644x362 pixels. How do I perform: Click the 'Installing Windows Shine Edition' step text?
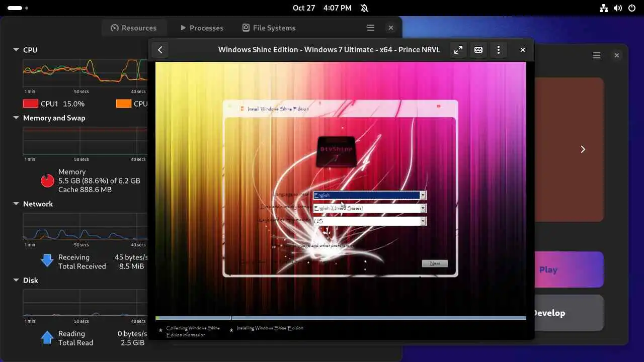pos(270,328)
